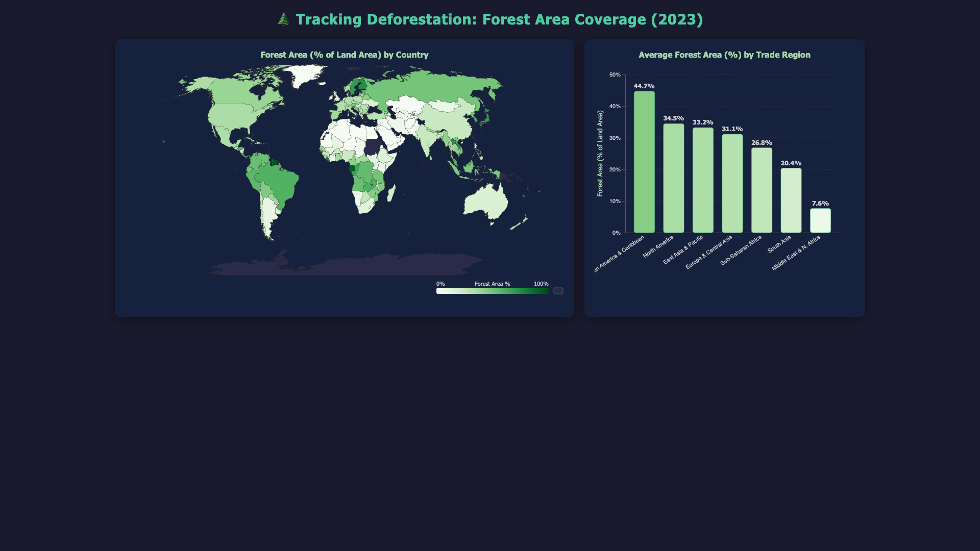Click the "South Asia" axis label
The height and width of the screenshot is (551, 980).
tap(779, 244)
